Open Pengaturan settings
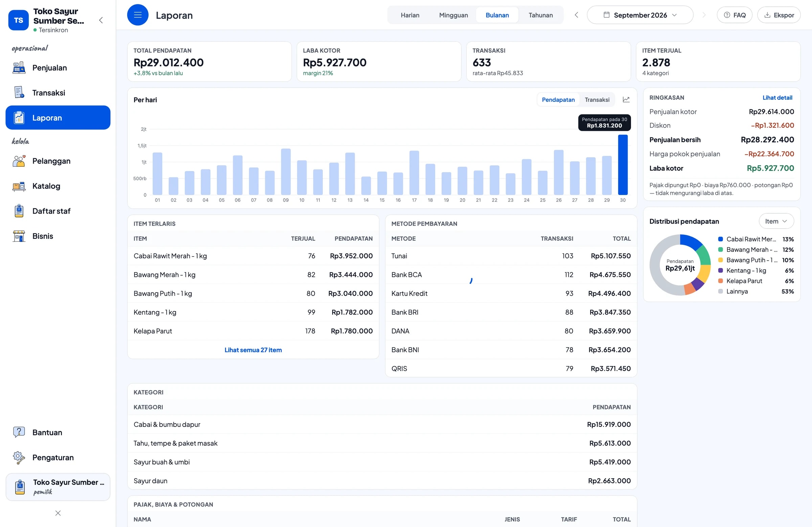 click(58, 457)
